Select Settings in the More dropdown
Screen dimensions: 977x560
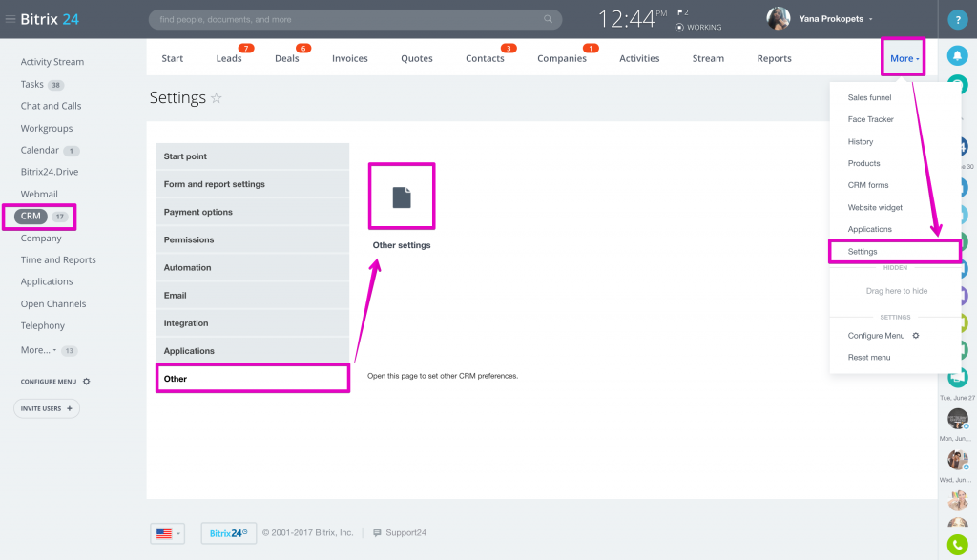tap(895, 252)
